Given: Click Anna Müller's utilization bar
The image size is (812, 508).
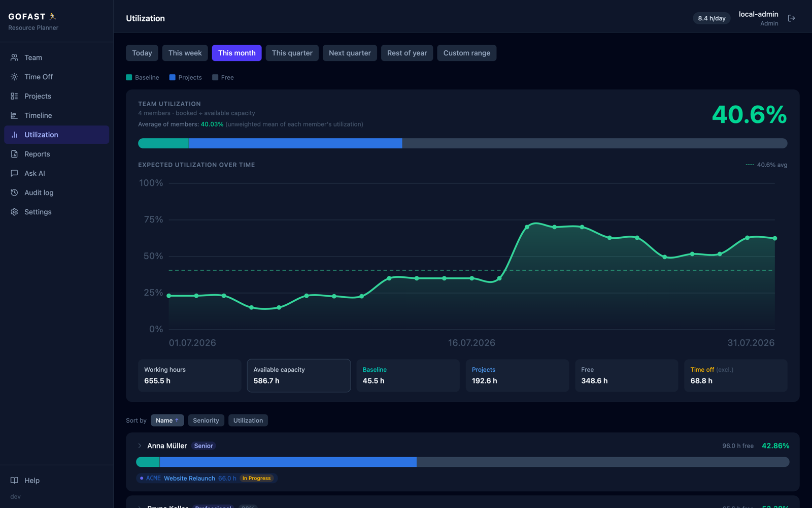Looking at the screenshot, I should (x=463, y=462).
